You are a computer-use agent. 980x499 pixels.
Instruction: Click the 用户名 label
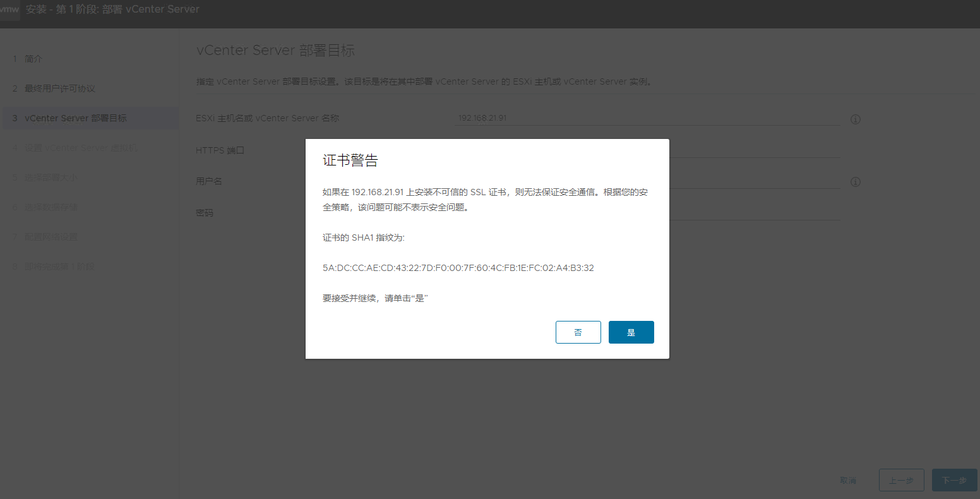point(209,181)
